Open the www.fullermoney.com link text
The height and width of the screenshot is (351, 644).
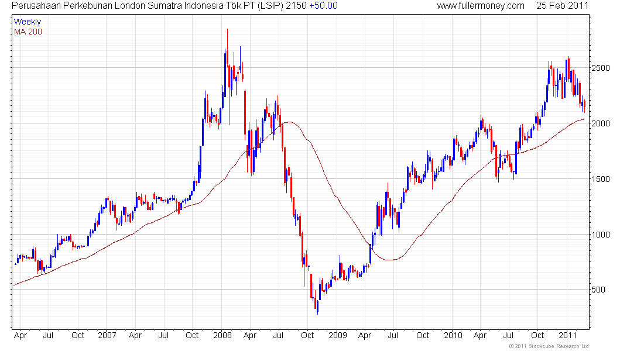[x=481, y=6]
